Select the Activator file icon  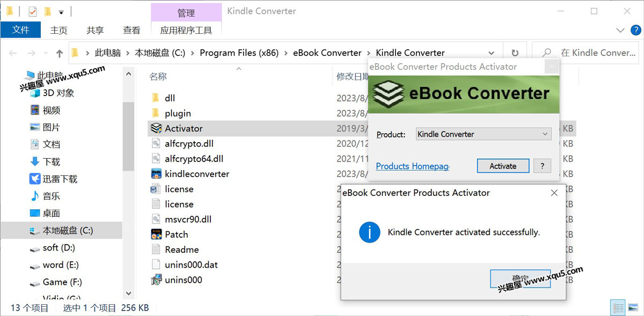(x=156, y=128)
